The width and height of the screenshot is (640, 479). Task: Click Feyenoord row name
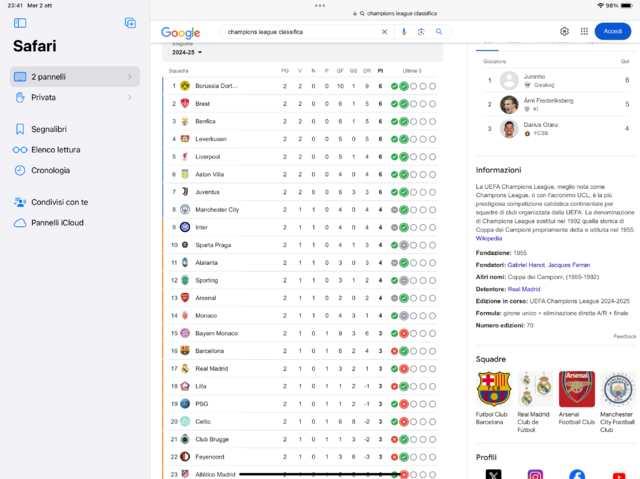210,457
